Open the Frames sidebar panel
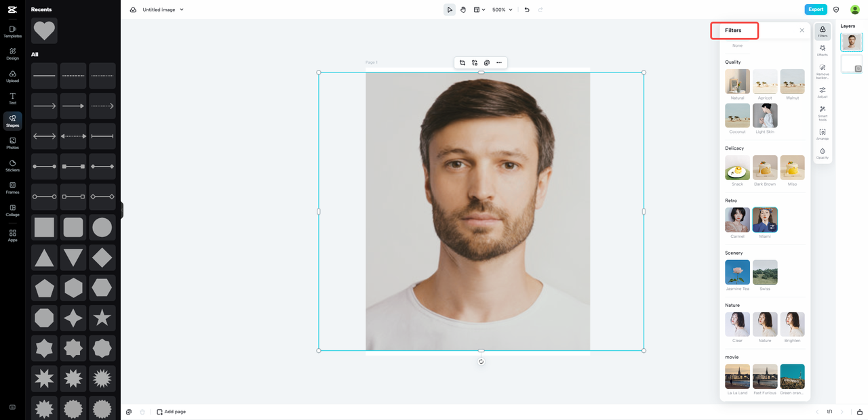868x420 pixels. [12, 188]
